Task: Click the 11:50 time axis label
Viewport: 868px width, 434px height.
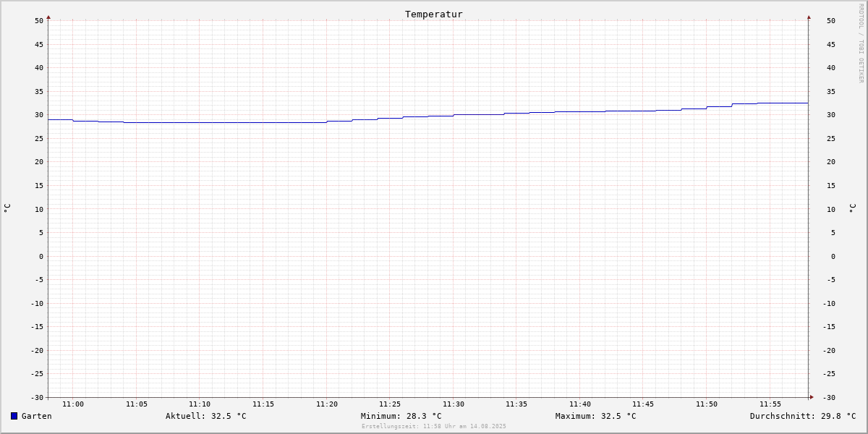Action: [707, 404]
